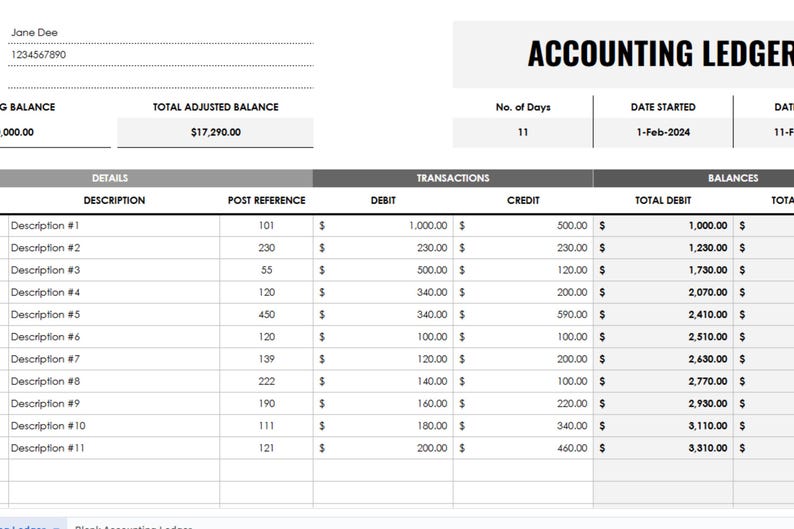Select the name cell containing Jane Dee
This screenshot has width=794, height=529.
pos(161,32)
